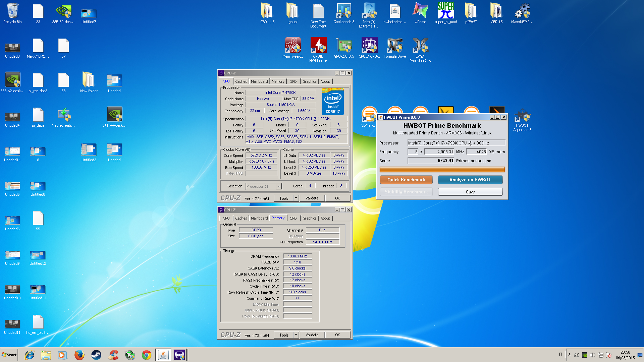
Task: Launch HWBOT Aquamark3 shortcut
Action: pyautogui.click(x=522, y=121)
